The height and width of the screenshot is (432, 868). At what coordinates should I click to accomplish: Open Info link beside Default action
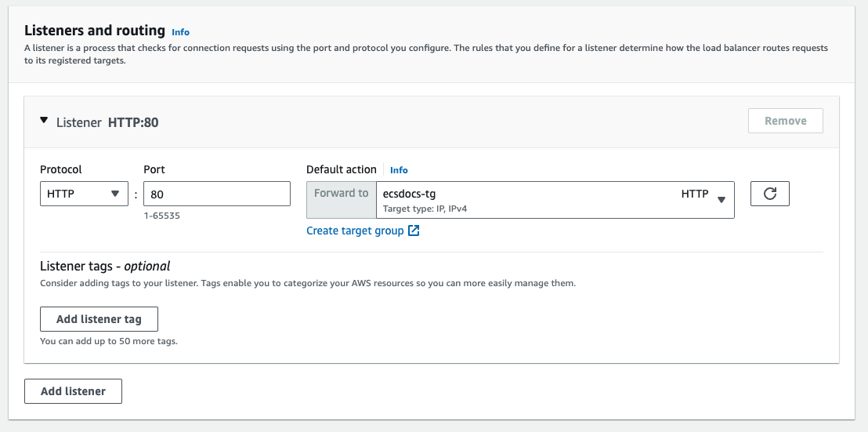[x=399, y=170]
